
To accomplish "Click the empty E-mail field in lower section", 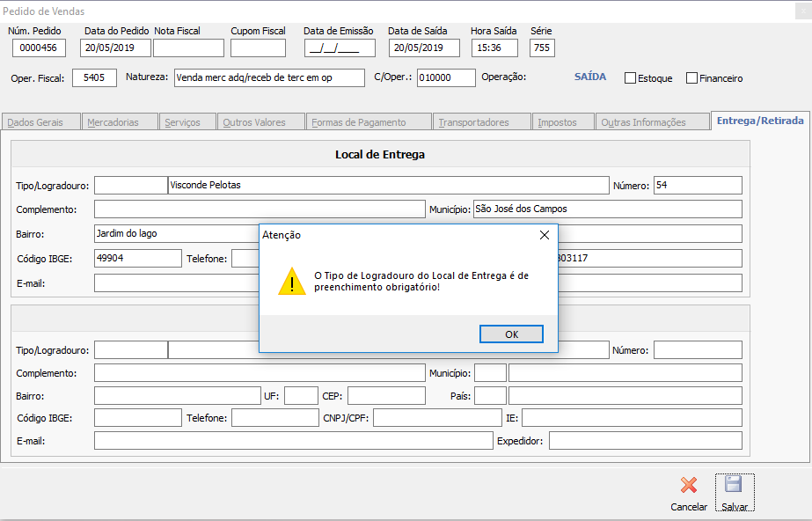I will (x=294, y=441).
